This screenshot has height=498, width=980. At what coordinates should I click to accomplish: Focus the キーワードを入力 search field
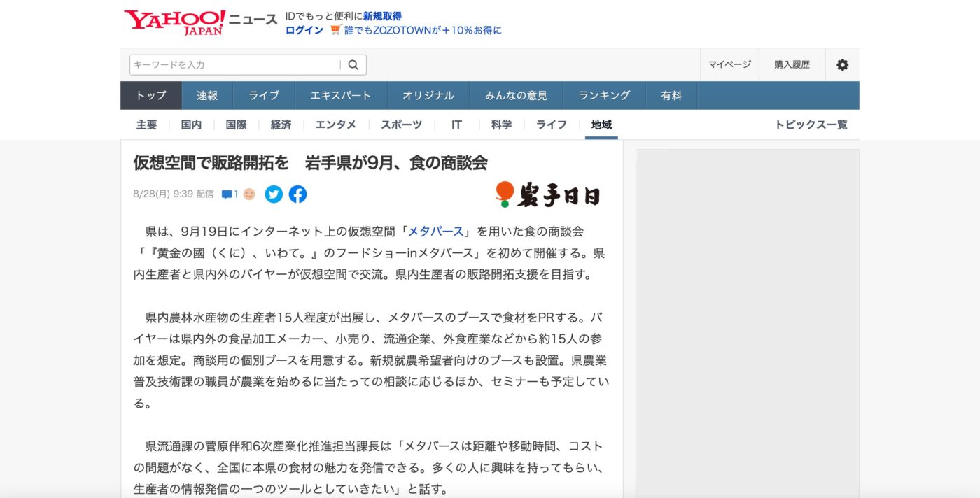235,64
